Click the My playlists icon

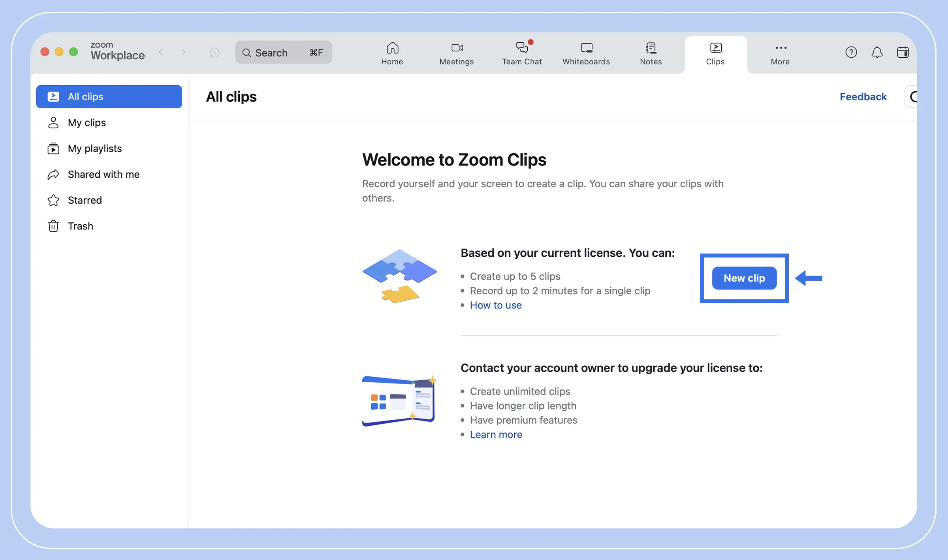pyautogui.click(x=53, y=148)
